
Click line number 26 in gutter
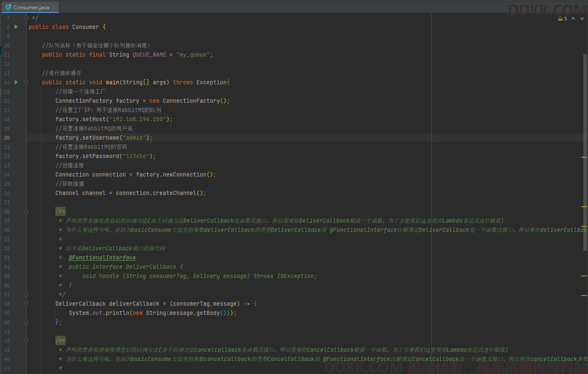[x=7, y=193]
